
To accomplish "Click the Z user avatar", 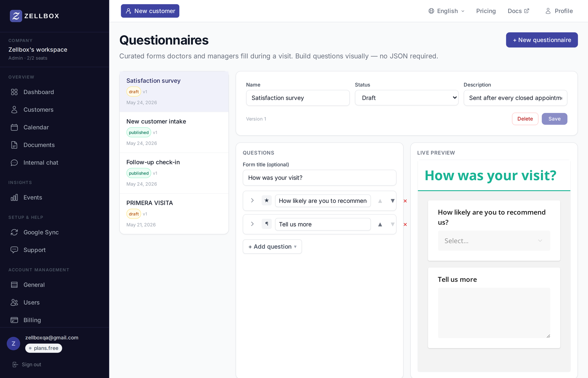I will (x=14, y=343).
